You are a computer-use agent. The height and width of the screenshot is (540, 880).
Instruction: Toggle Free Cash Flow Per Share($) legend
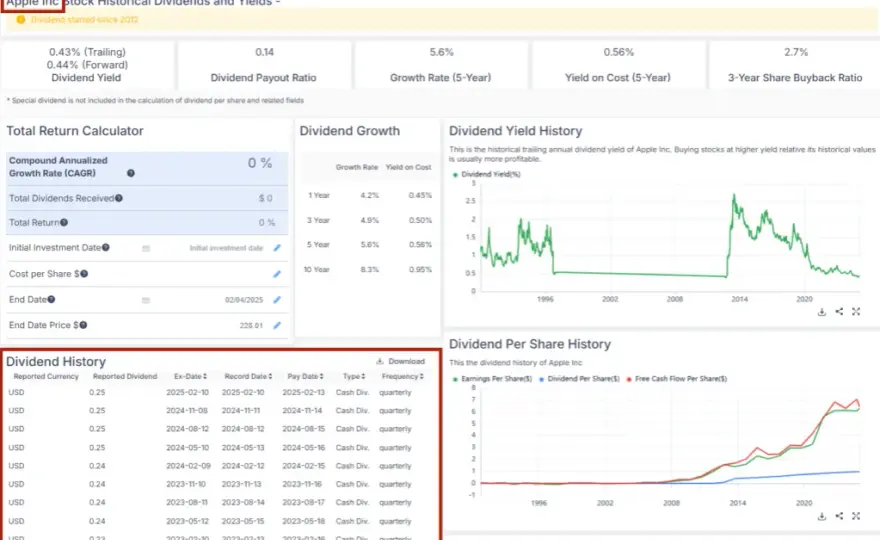coord(676,379)
